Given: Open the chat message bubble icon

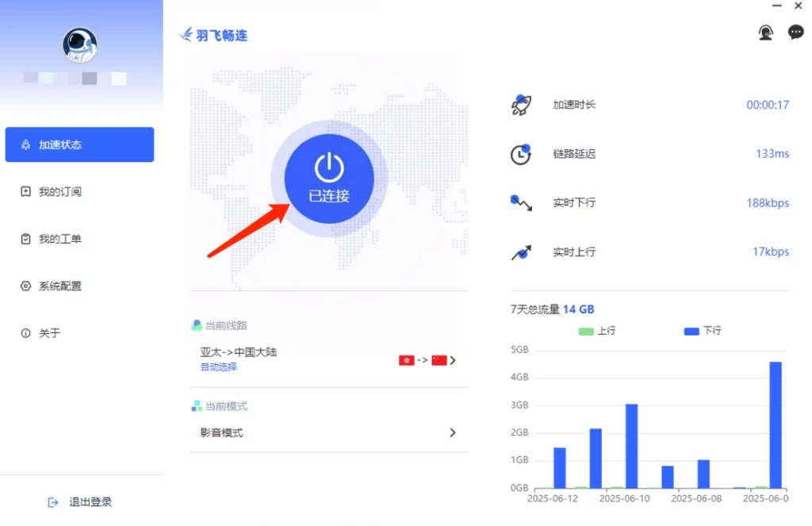Looking at the screenshot, I should pos(795,32).
